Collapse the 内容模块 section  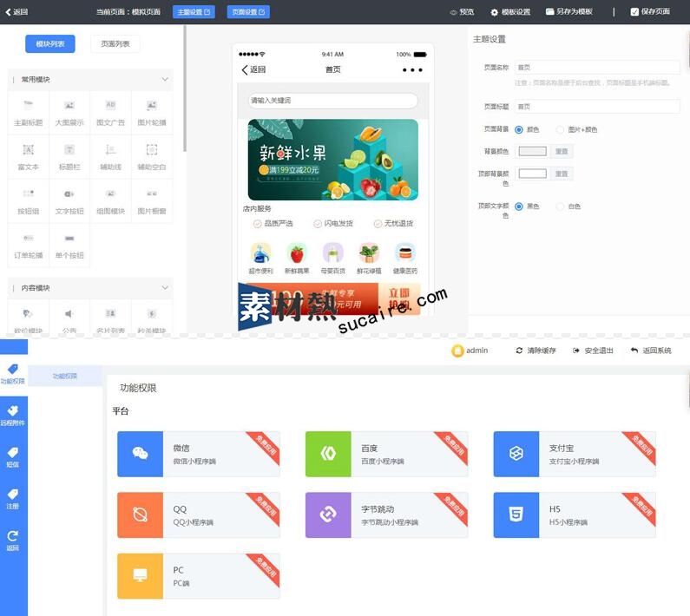[165, 288]
